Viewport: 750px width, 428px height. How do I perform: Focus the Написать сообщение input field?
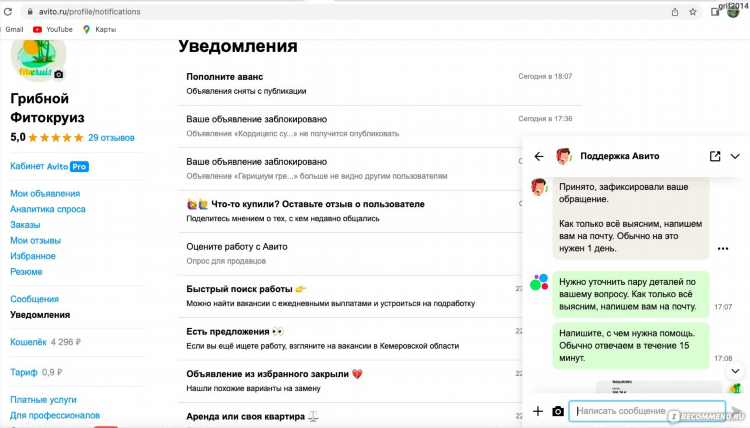[x=647, y=411]
